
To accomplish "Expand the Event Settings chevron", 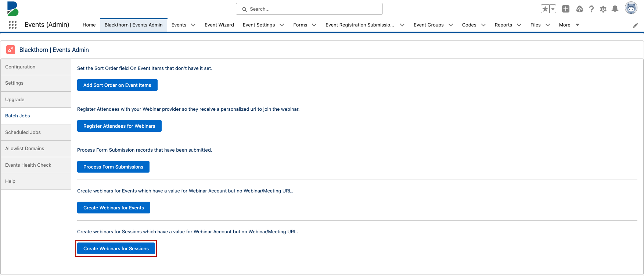I will pos(282,25).
